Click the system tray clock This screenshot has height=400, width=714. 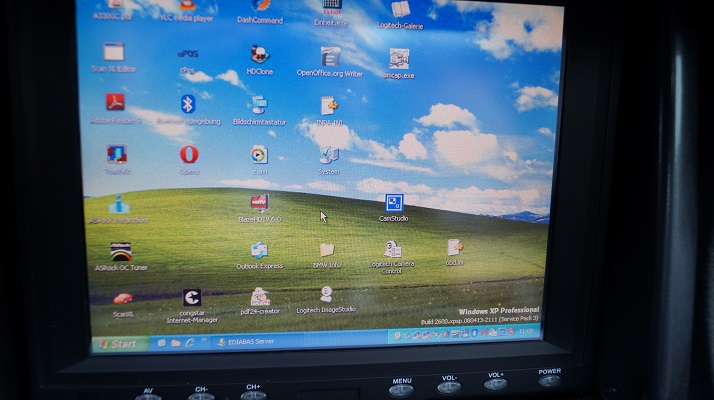527,335
